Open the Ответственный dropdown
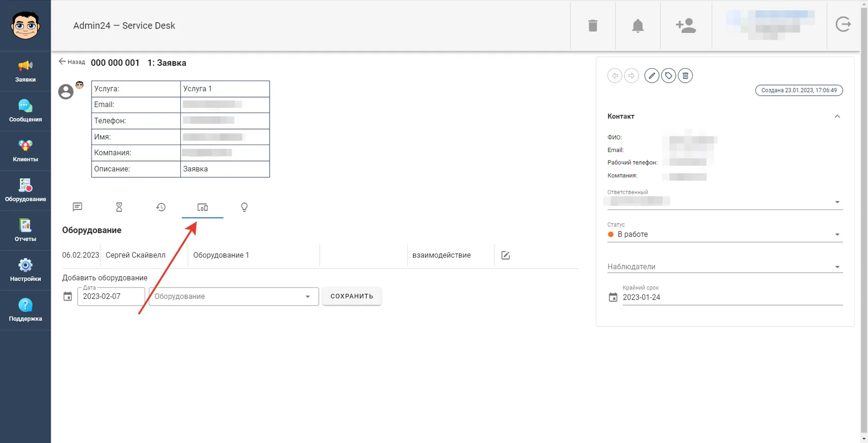 [725, 201]
